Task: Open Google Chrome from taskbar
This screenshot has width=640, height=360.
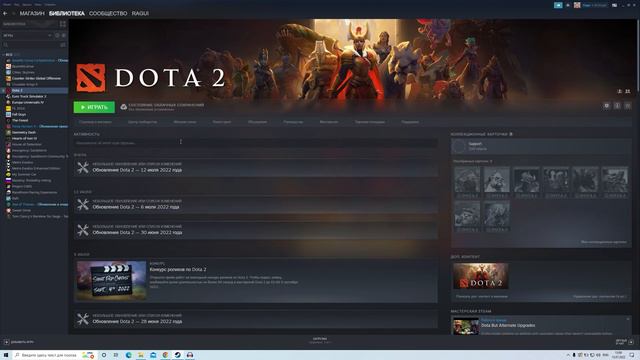Action: (165, 355)
